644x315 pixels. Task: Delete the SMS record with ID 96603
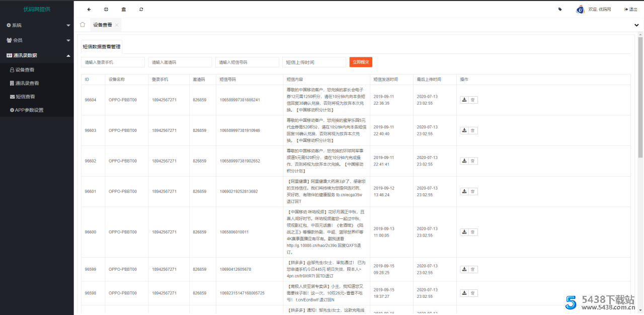pos(473,130)
